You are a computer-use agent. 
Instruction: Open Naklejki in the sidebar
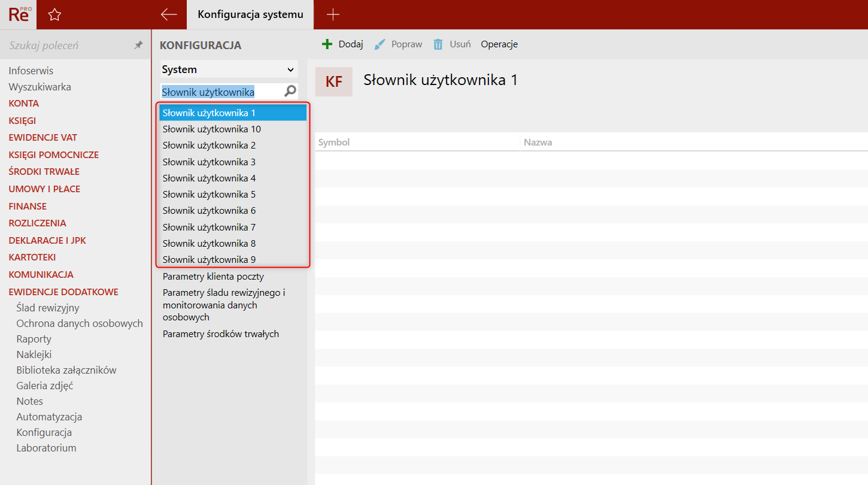point(34,354)
